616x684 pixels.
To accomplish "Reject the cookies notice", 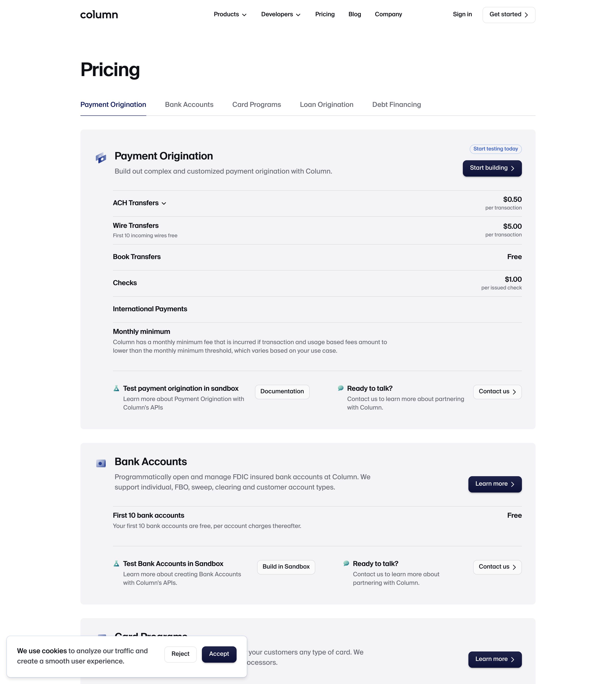I will point(180,654).
